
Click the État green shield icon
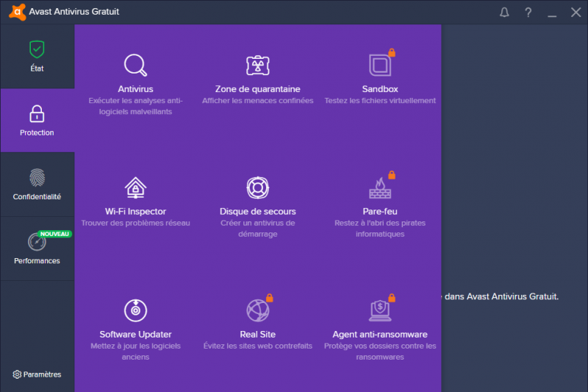(37, 49)
